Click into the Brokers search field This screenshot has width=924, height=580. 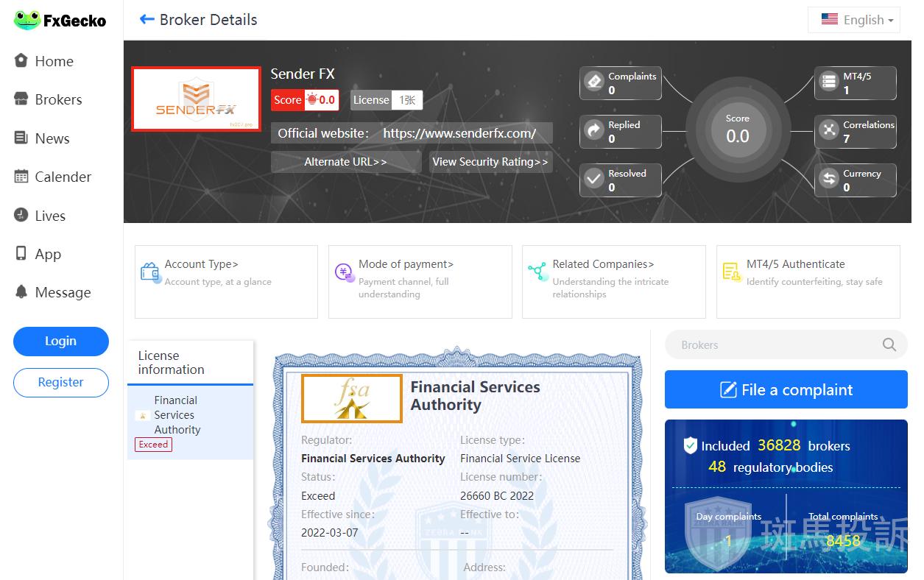[773, 344]
